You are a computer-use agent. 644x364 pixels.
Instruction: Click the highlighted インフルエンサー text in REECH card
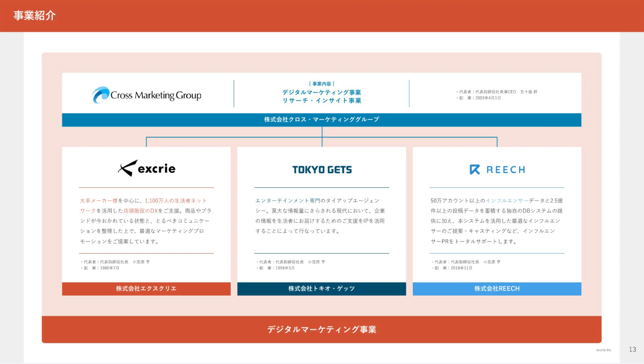(x=506, y=200)
